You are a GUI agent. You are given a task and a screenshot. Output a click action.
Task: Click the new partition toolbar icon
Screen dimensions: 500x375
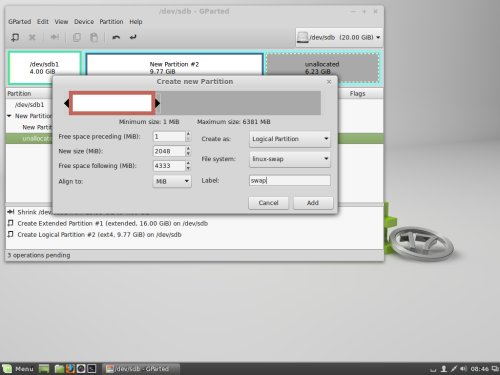(x=15, y=37)
